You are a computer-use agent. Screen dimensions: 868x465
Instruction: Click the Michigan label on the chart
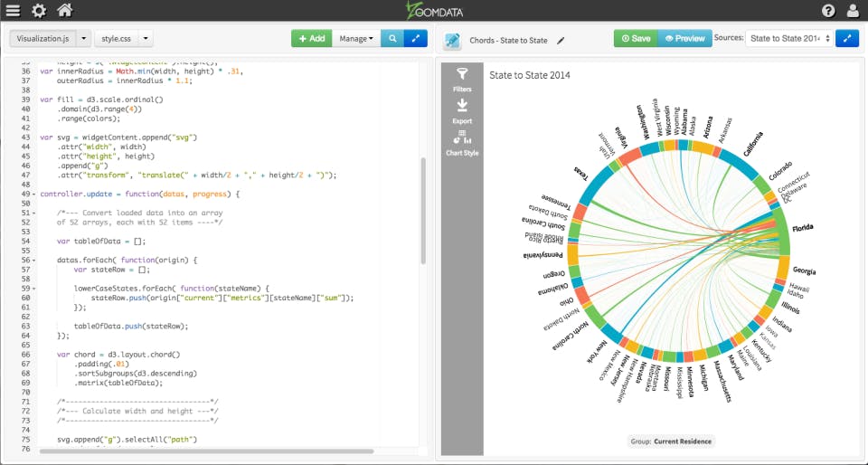[702, 377]
